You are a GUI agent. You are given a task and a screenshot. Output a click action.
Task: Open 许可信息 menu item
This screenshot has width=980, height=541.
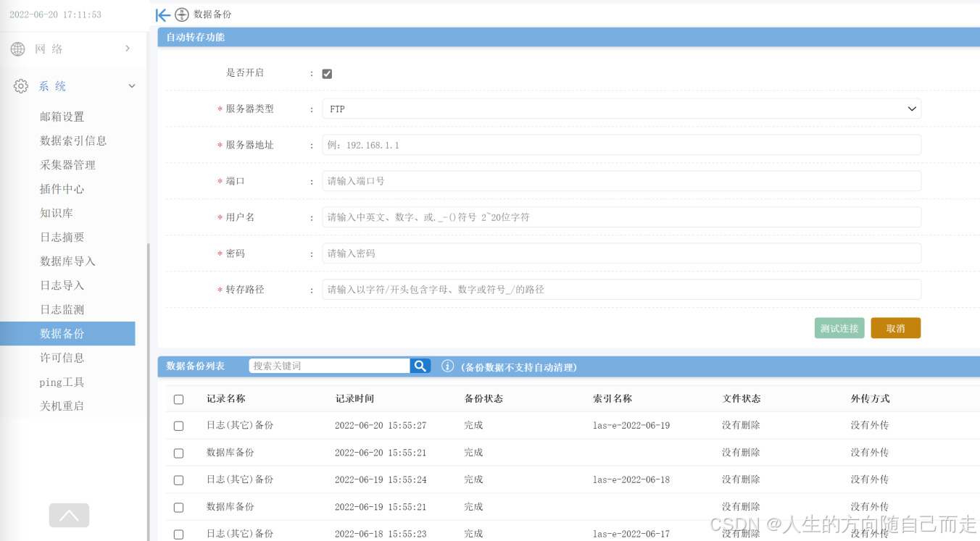[62, 358]
